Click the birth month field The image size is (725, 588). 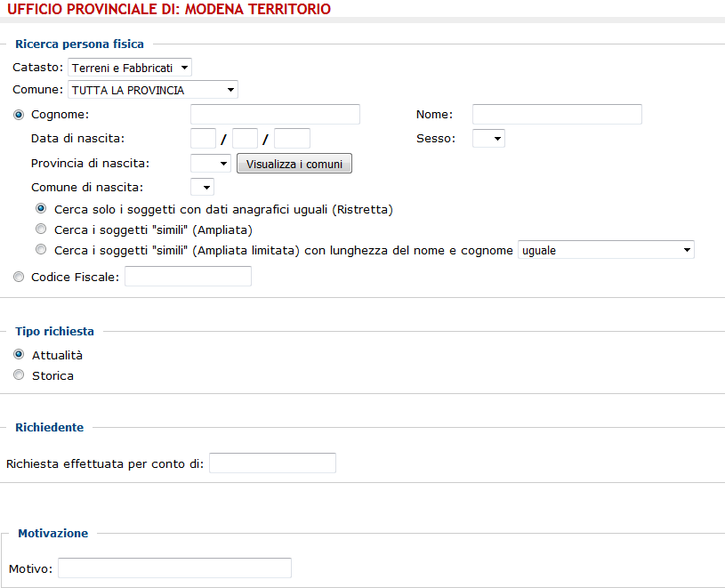245,138
